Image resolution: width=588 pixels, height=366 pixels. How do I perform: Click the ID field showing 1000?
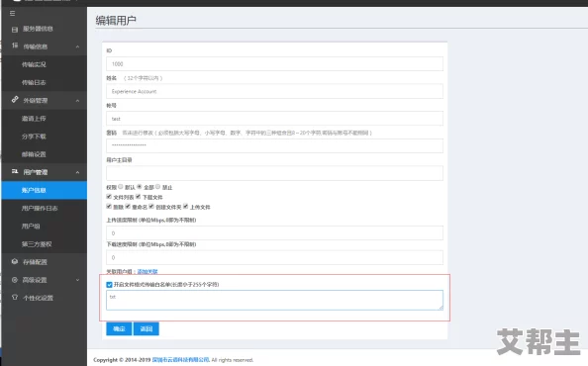pos(274,64)
